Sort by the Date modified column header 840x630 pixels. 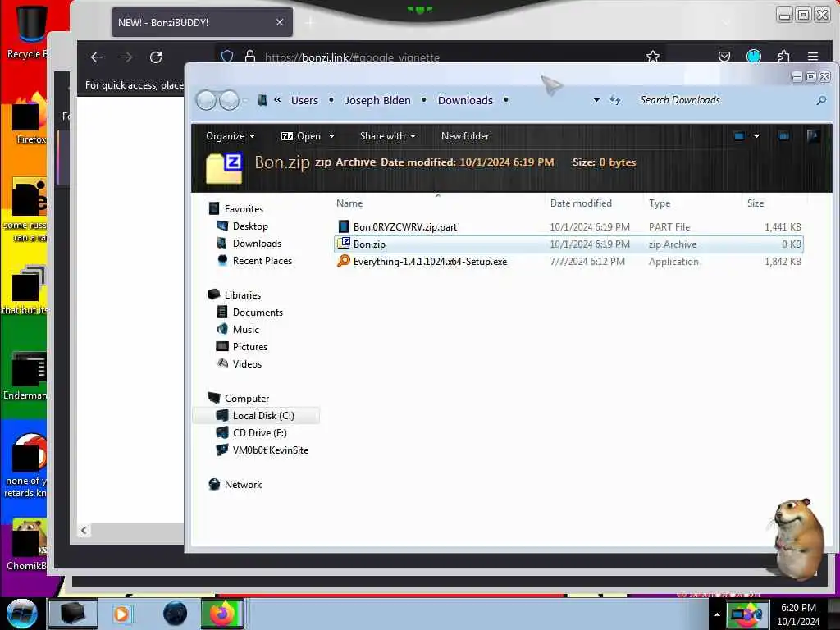point(581,203)
